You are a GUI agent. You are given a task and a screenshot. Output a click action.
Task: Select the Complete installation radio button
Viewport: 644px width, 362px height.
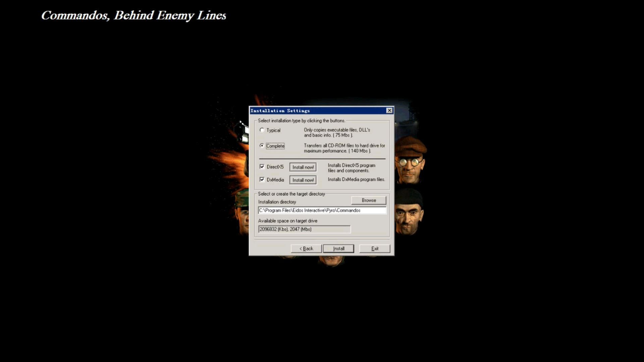[x=262, y=145]
